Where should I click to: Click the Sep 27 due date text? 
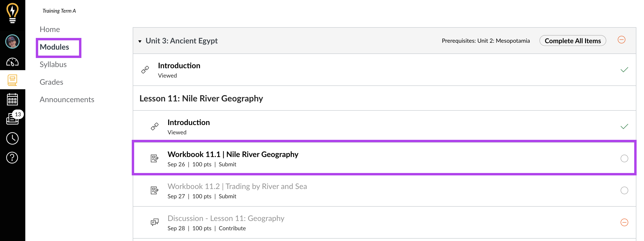(176, 196)
